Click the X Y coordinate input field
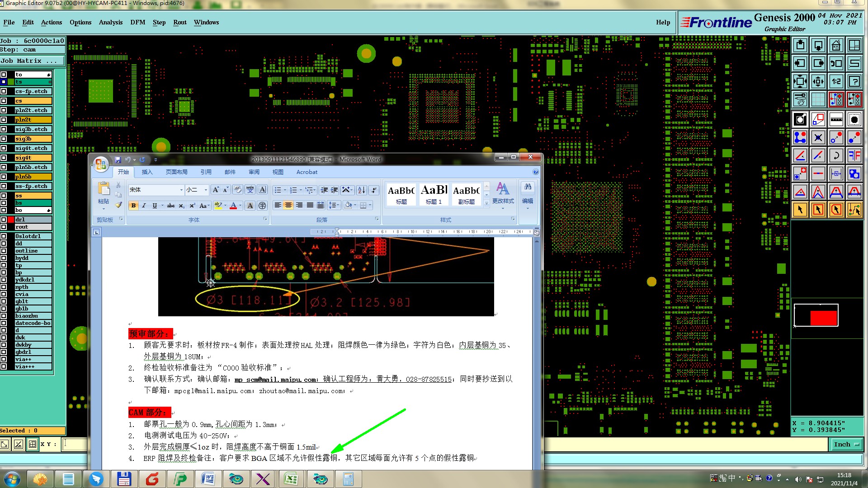 coord(75,444)
